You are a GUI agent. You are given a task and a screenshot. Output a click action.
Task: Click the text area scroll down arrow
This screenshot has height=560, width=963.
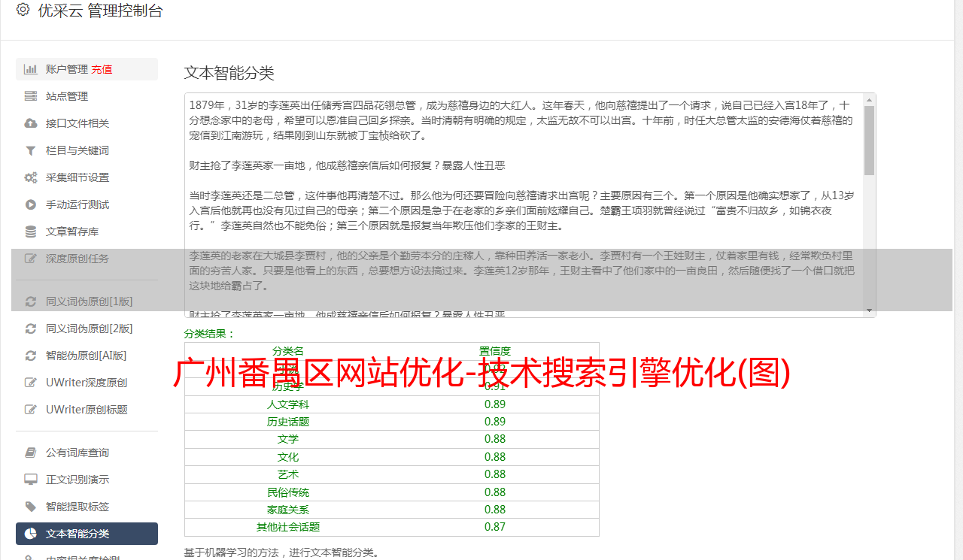(869, 310)
